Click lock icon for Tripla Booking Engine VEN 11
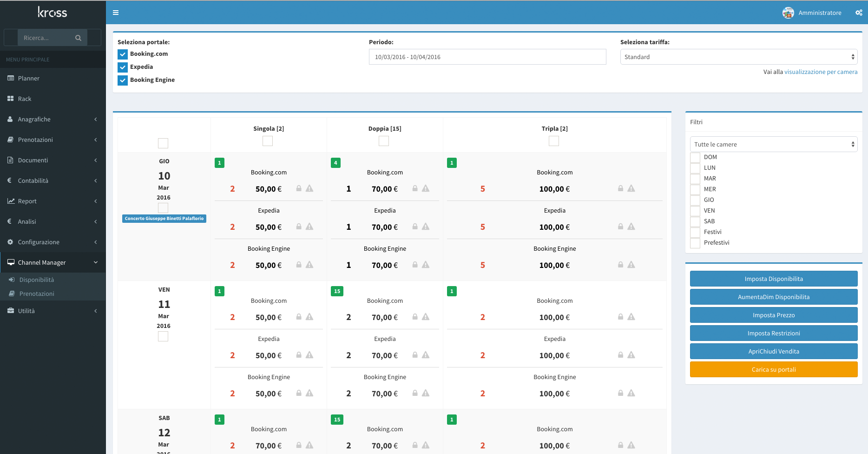The image size is (868, 454). coord(620,393)
